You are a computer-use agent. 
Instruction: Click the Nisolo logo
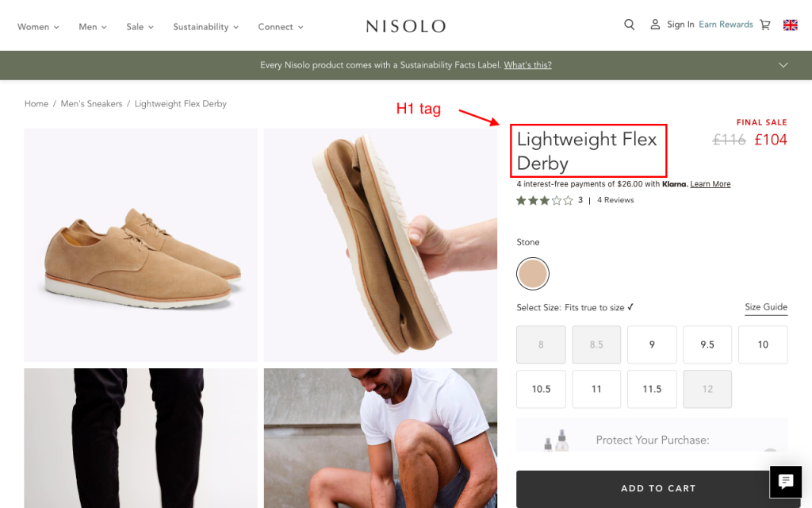tap(405, 26)
